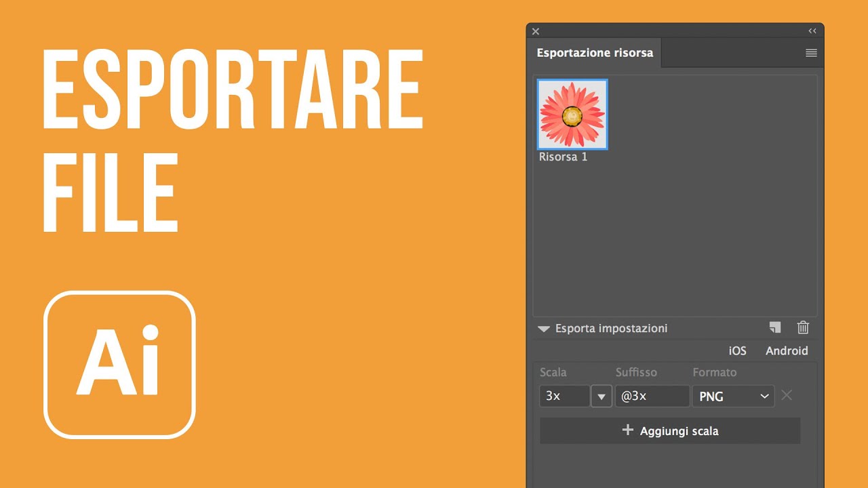Collapse the Esporta impostazioni section
Viewport: 868px width, 488px height.
click(x=544, y=329)
